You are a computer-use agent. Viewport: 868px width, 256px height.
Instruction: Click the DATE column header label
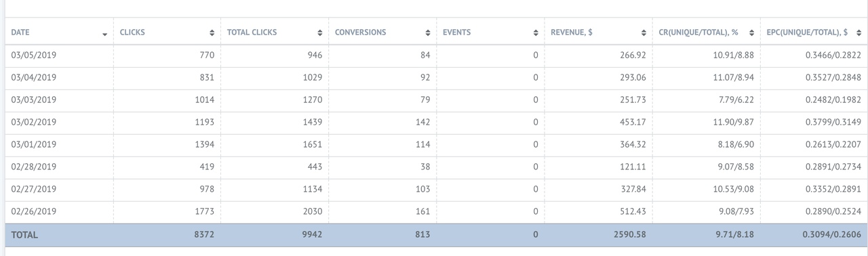[20, 33]
